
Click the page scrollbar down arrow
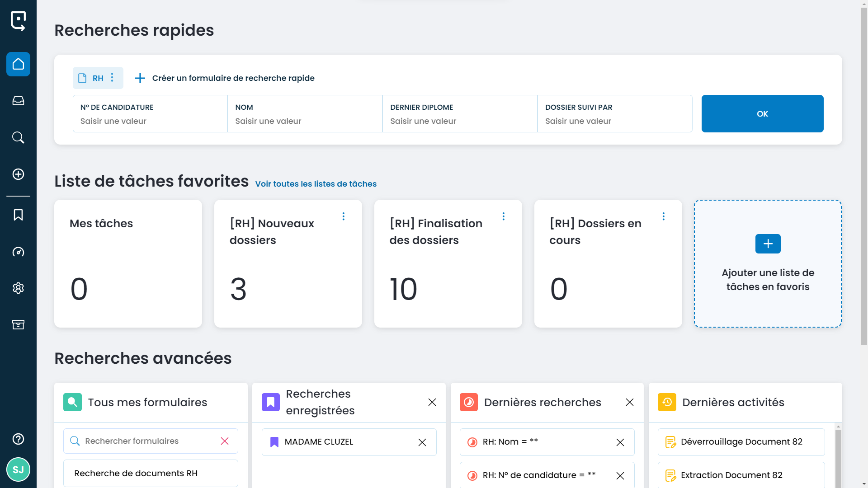click(x=864, y=484)
